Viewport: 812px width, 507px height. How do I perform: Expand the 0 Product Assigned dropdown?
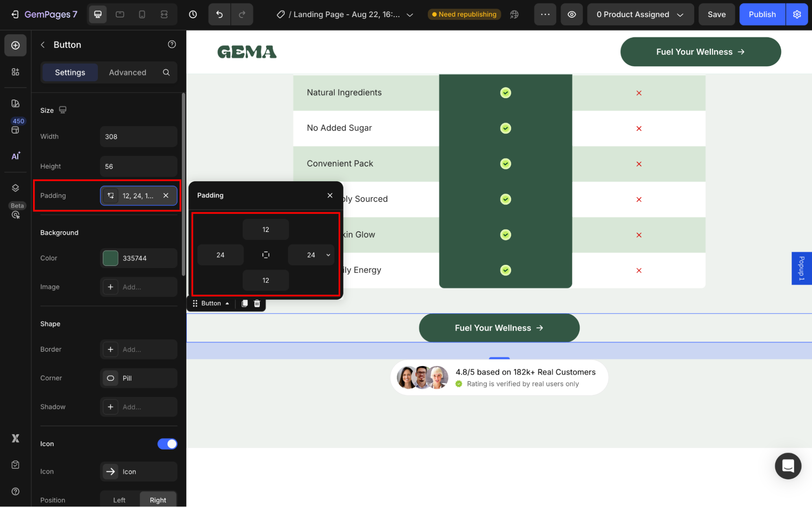click(640, 15)
